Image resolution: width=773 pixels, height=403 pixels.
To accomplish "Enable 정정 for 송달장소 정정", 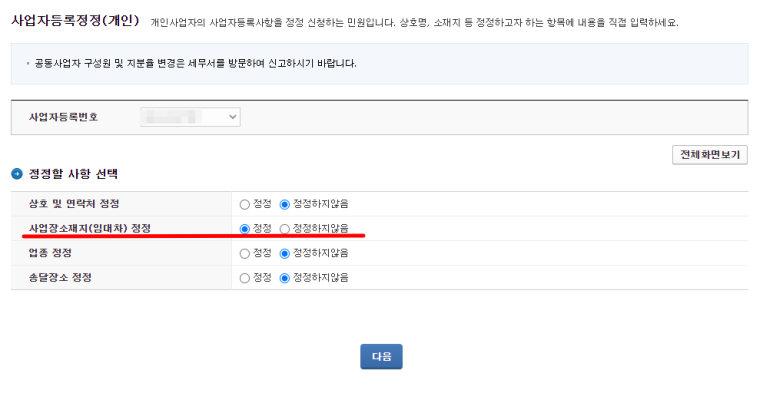I will (x=245, y=278).
